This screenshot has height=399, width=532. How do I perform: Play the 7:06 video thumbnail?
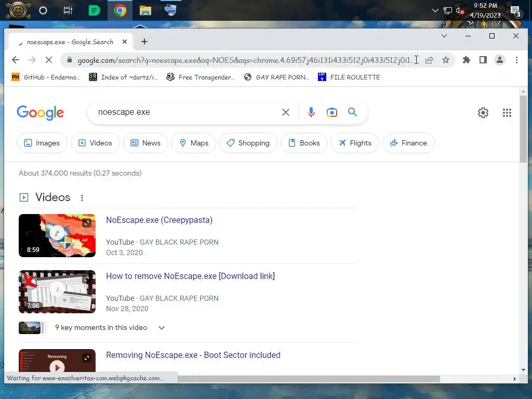57,291
